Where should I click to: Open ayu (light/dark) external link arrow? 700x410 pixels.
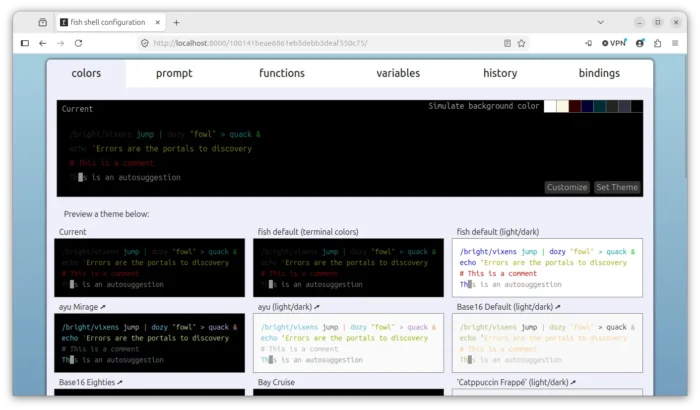(317, 307)
